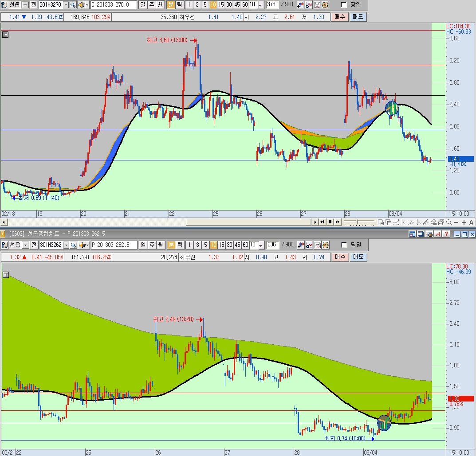Click the plus zoom-in icon below top chart
The image size is (476, 456).
(x=464, y=222)
